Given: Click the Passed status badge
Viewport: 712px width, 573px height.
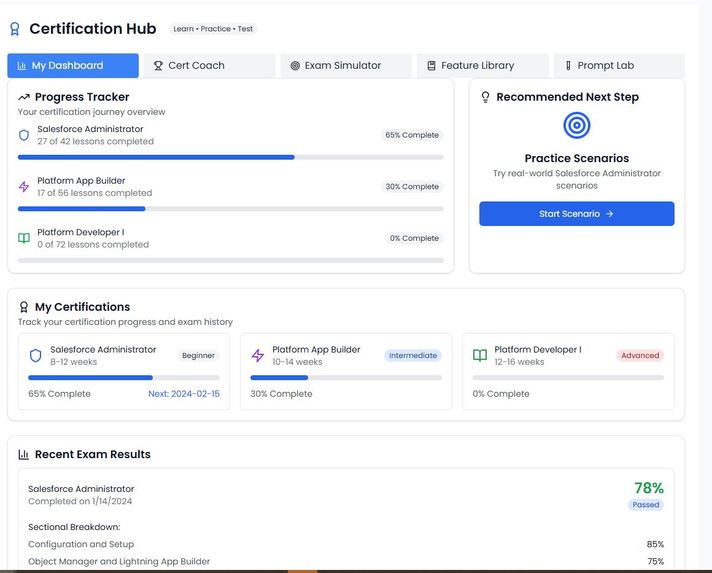Looking at the screenshot, I should [645, 504].
